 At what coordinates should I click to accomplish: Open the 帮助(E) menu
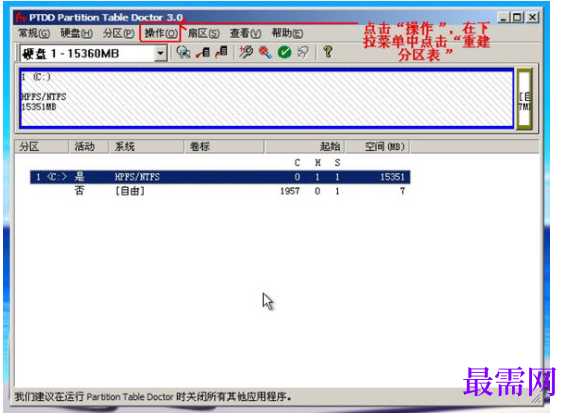click(x=287, y=33)
